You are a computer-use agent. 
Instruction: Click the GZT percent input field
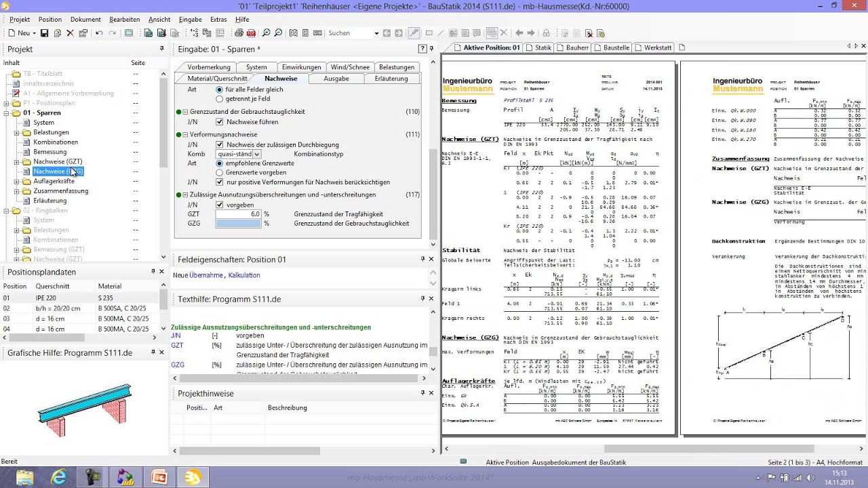(x=239, y=214)
